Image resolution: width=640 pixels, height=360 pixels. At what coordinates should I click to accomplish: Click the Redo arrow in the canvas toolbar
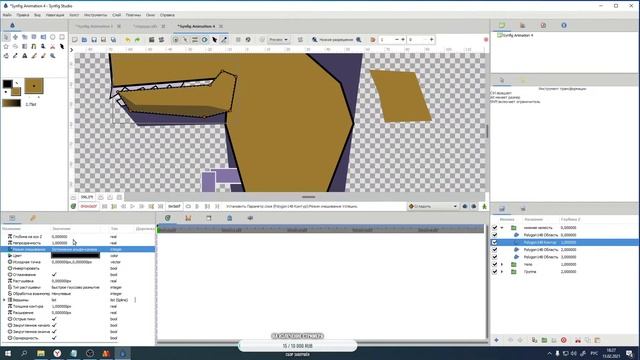(137, 40)
